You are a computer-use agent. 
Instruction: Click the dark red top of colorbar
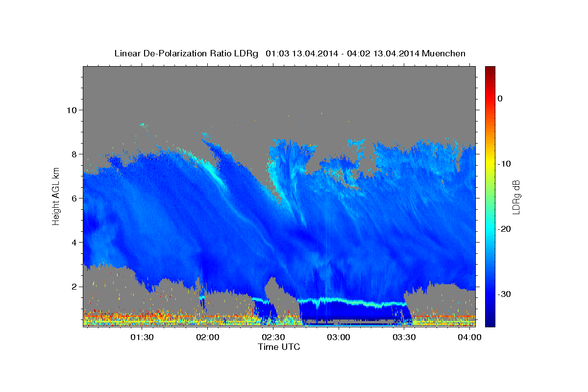point(490,70)
